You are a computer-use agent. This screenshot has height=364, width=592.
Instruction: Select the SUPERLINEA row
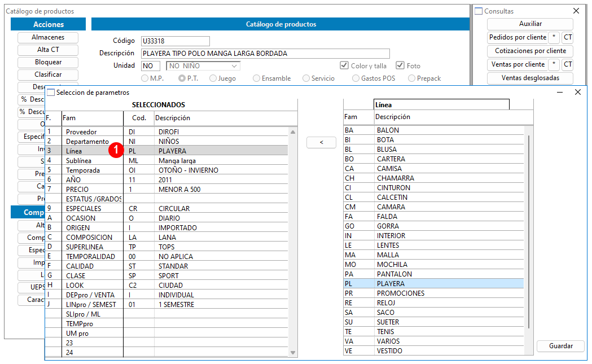[166, 247]
